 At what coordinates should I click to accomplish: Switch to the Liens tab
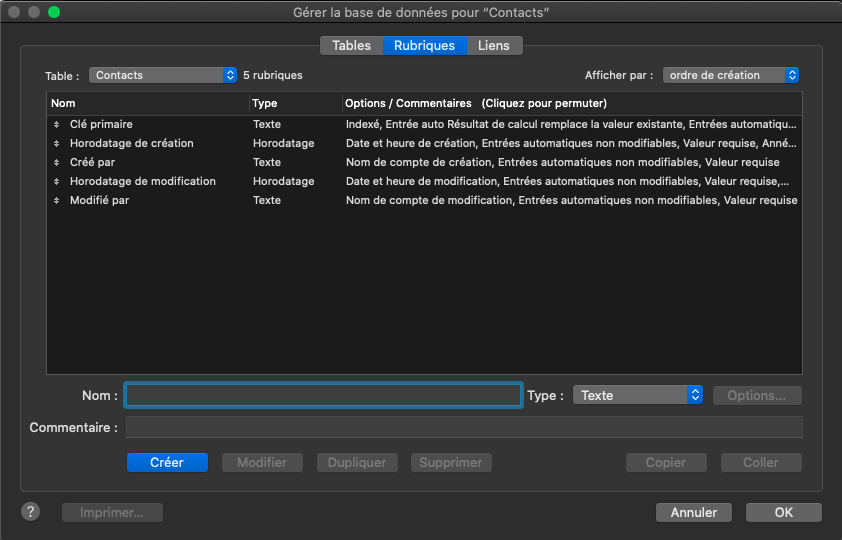tap(493, 45)
